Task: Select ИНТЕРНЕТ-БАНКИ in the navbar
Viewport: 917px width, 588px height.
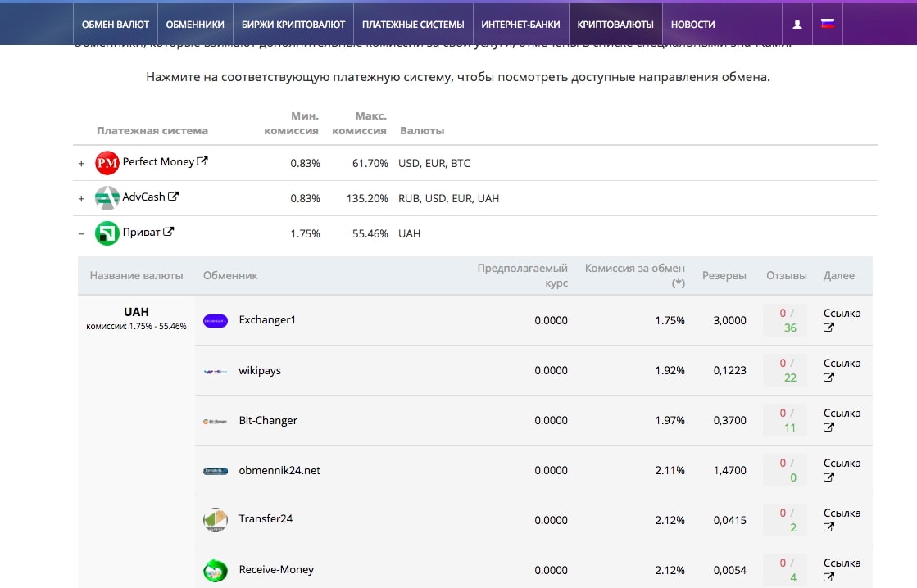Action: pyautogui.click(x=520, y=25)
